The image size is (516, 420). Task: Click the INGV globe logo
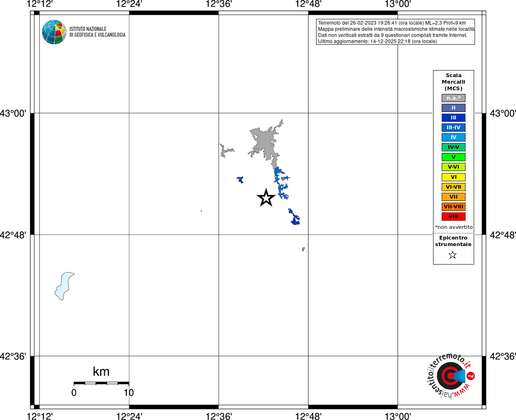tap(54, 32)
